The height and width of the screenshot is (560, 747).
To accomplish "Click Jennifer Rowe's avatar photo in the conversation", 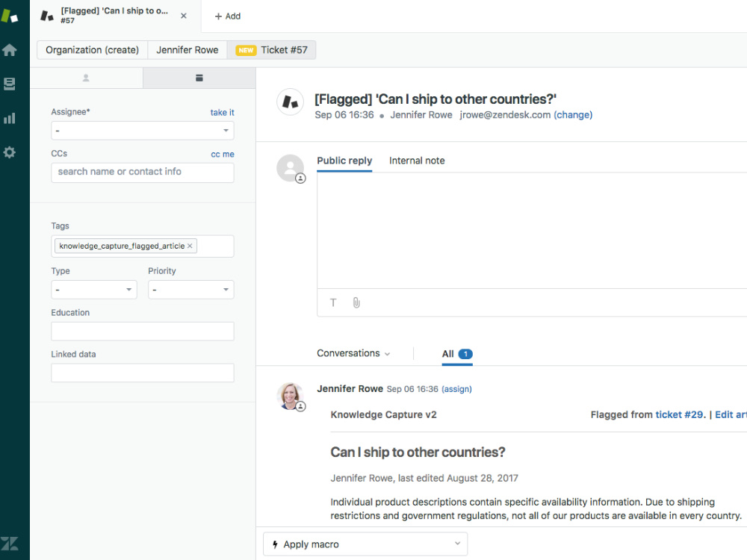I will [290, 396].
